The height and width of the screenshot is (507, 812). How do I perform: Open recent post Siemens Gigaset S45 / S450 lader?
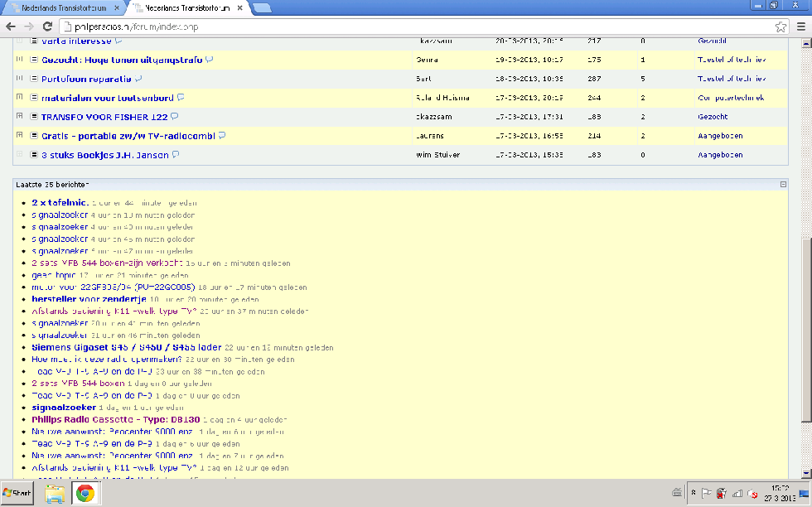coord(126,347)
